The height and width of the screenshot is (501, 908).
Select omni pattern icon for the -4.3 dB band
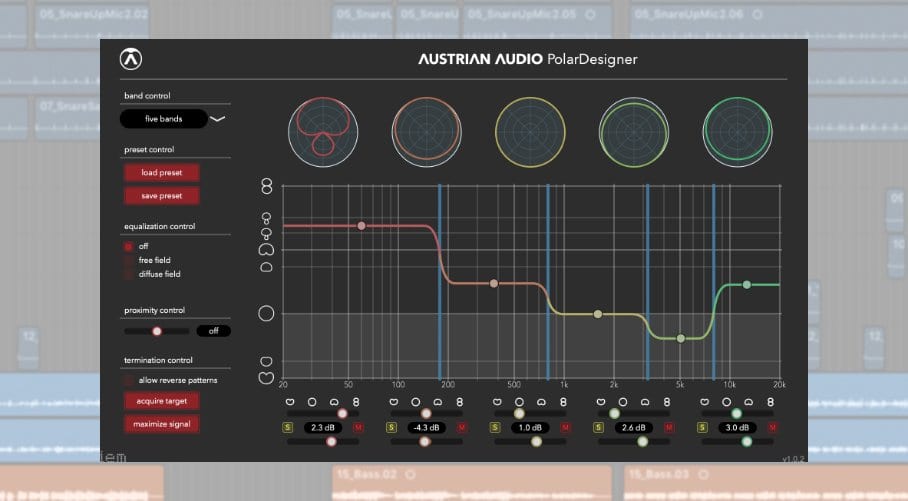(x=416, y=401)
